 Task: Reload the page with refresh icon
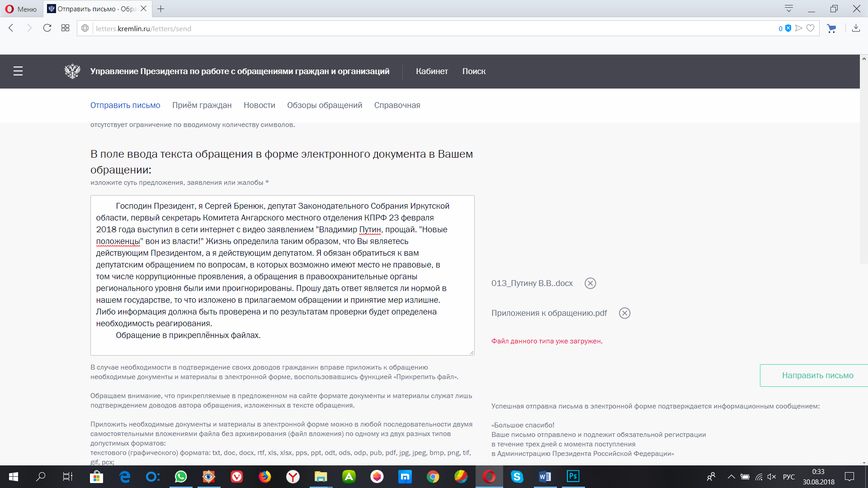(47, 28)
